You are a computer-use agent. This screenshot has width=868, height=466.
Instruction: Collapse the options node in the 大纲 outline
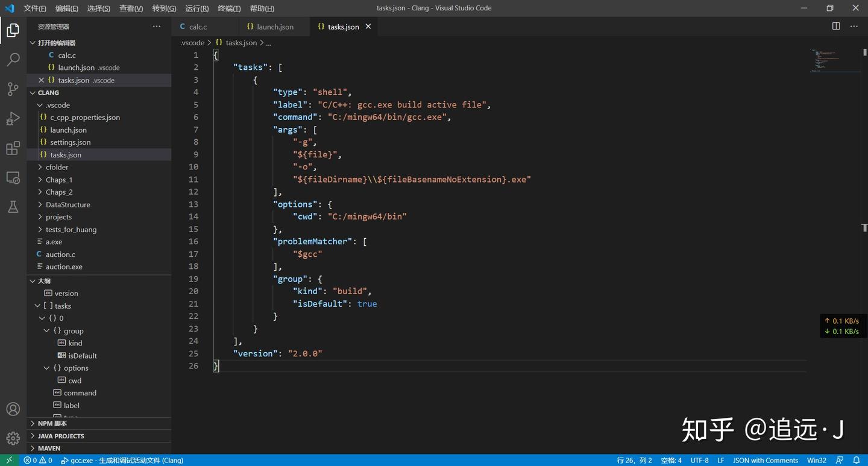pos(46,368)
